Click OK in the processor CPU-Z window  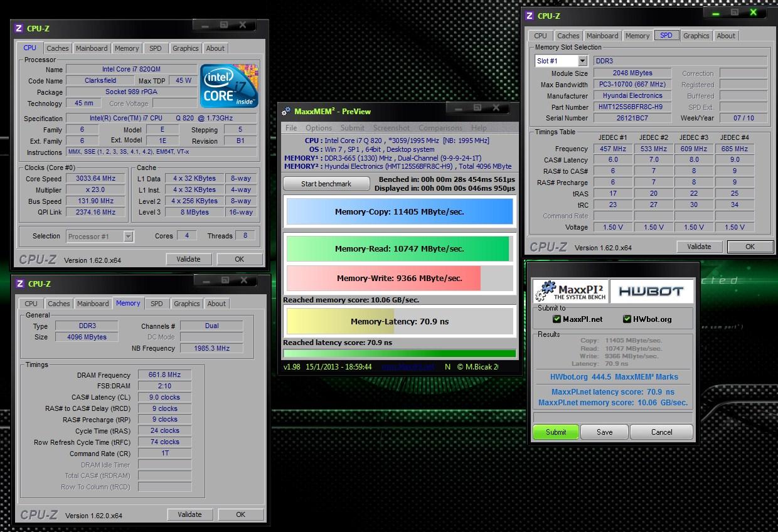(240, 258)
